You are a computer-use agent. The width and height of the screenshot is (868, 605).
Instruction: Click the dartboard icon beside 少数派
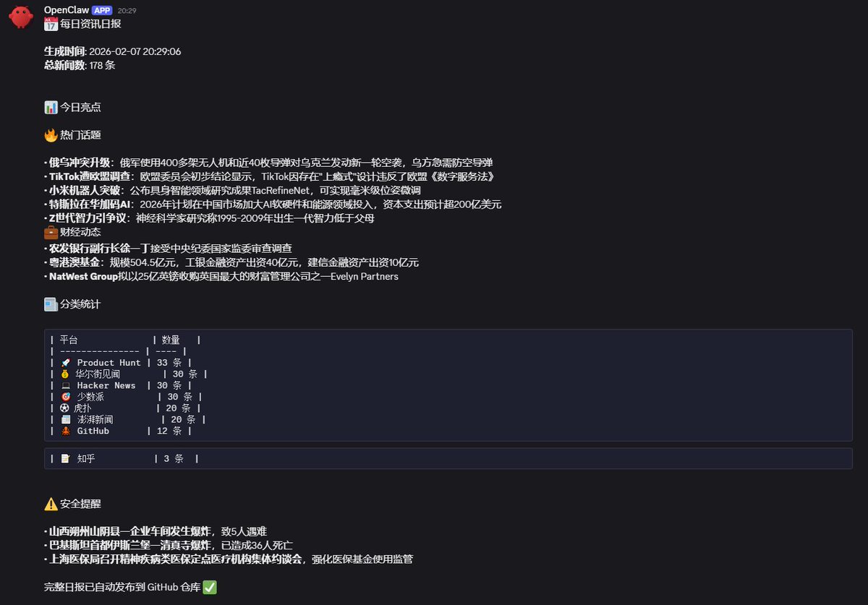[x=67, y=396]
